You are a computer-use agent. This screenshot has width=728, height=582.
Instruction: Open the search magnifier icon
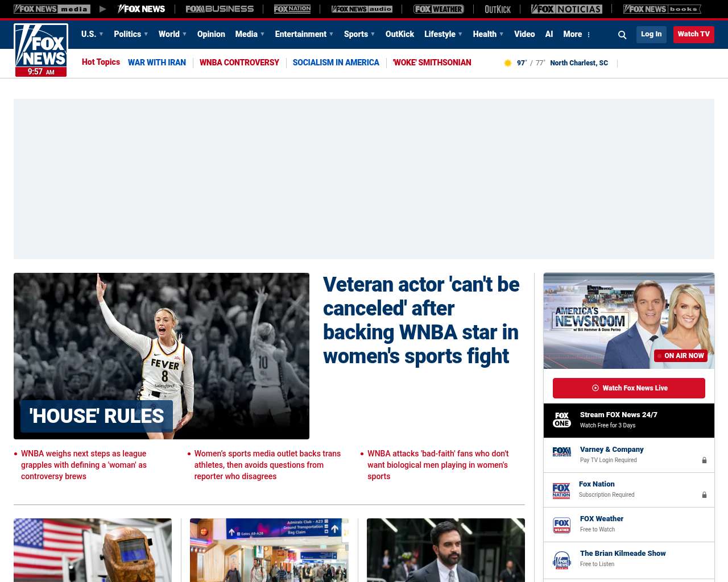622,35
